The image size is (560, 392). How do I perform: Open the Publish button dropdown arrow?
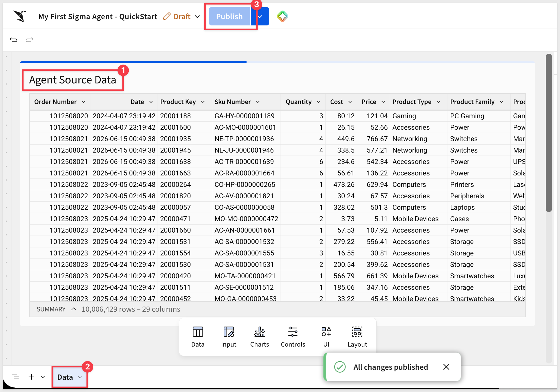click(x=260, y=17)
